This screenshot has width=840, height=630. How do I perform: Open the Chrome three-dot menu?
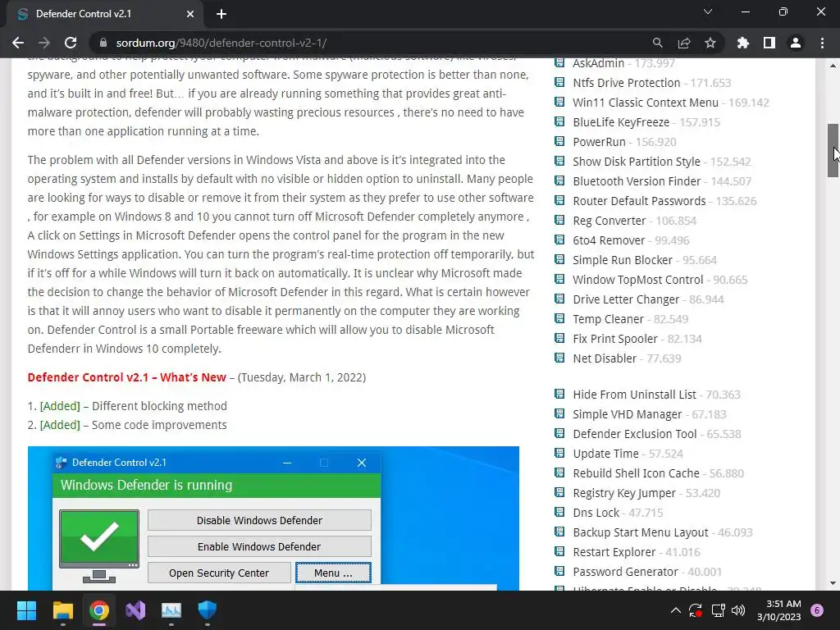pyautogui.click(x=822, y=43)
